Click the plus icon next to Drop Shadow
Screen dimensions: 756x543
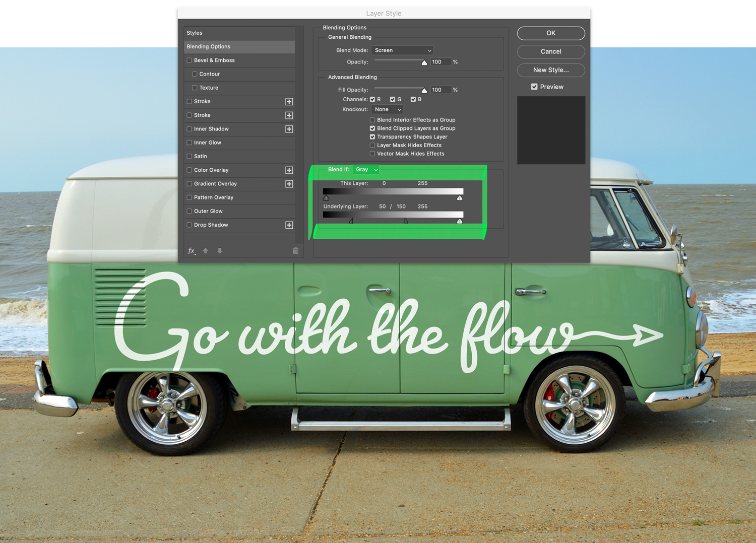click(289, 225)
